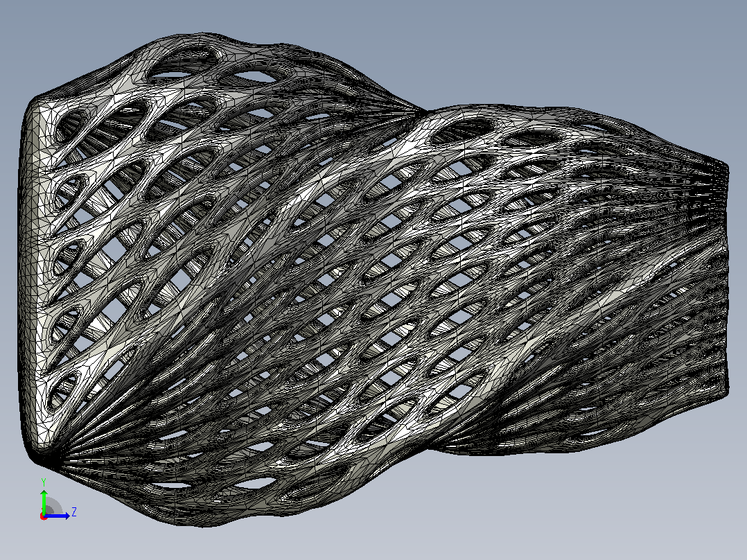
Task: Click the "Y" label on the axis triad
Action: coord(44,482)
